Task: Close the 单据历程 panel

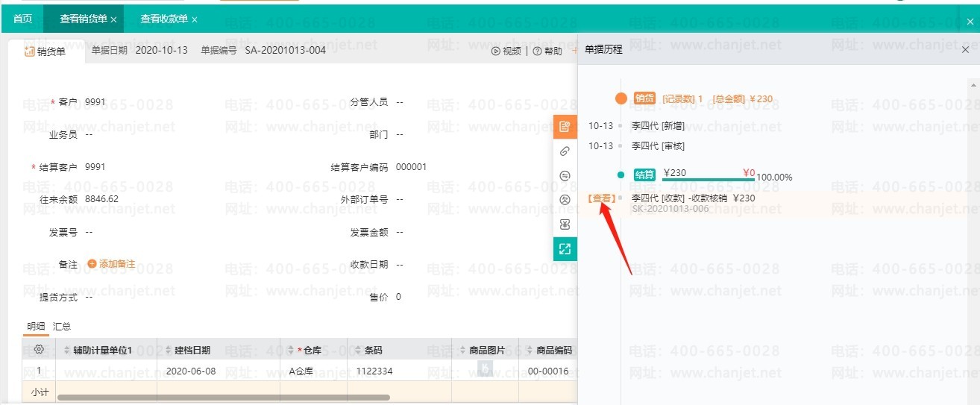Action: (965, 50)
